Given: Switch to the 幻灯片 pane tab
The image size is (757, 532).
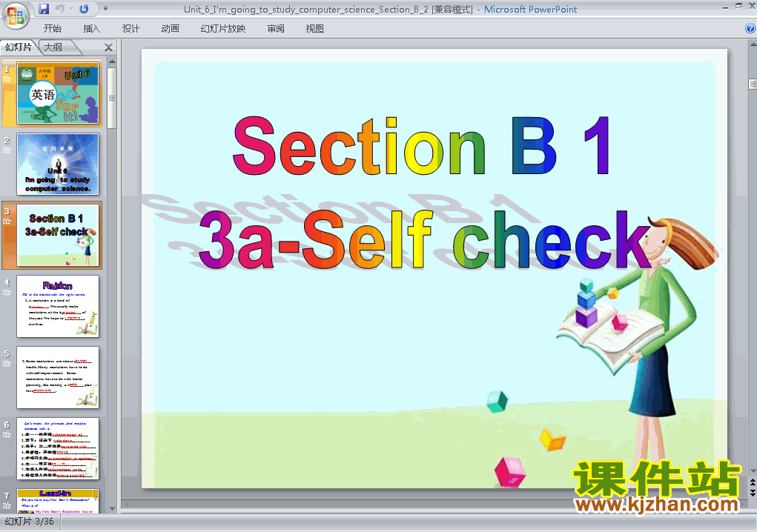Looking at the screenshot, I should tap(19, 47).
